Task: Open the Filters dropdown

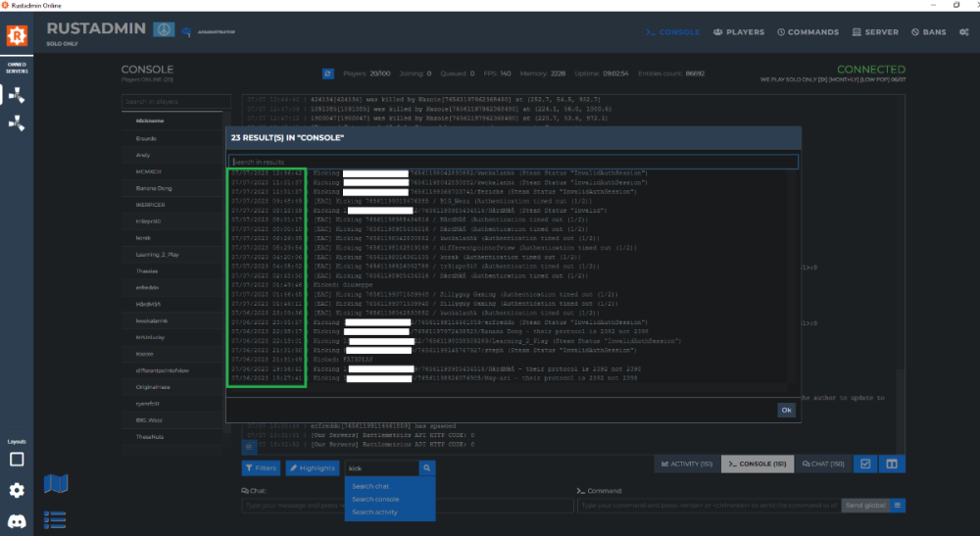Action: click(x=262, y=468)
